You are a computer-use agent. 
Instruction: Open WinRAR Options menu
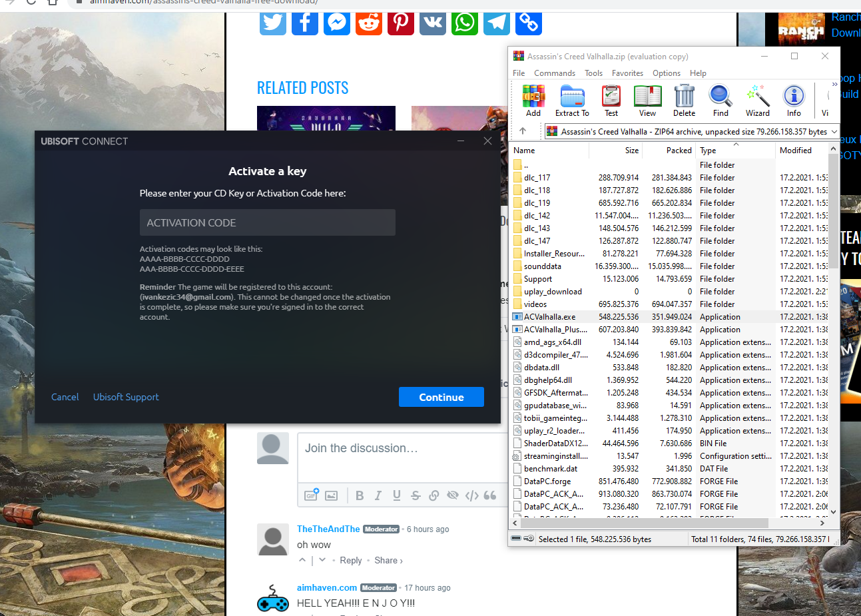coord(667,73)
